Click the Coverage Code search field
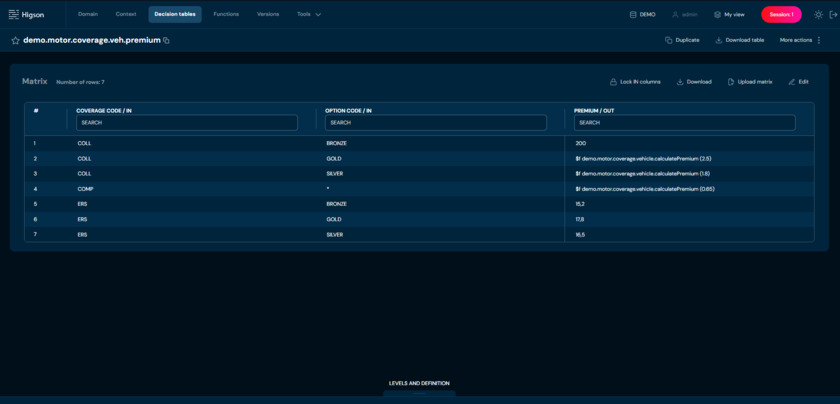 coord(187,122)
